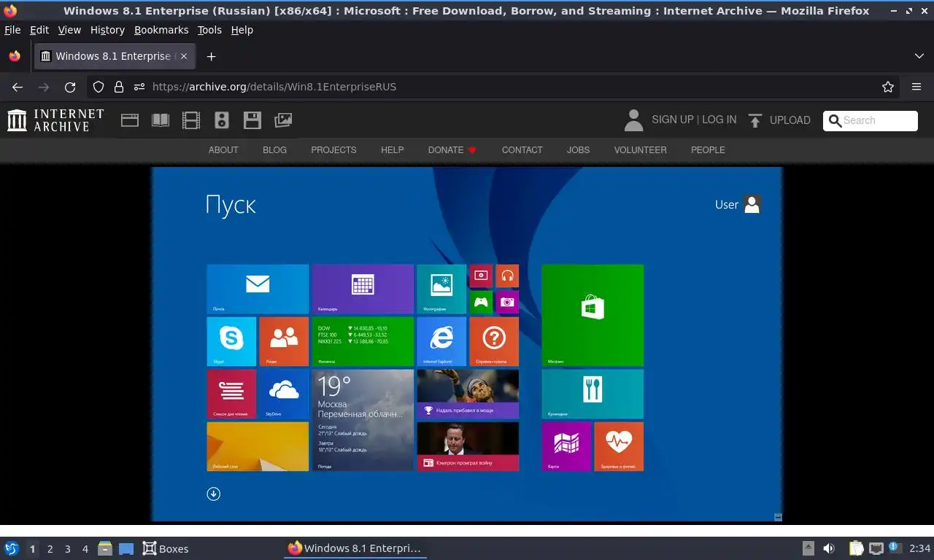The width and height of the screenshot is (934, 560).
Task: Open the Audio speaker icon
Action: click(x=222, y=120)
